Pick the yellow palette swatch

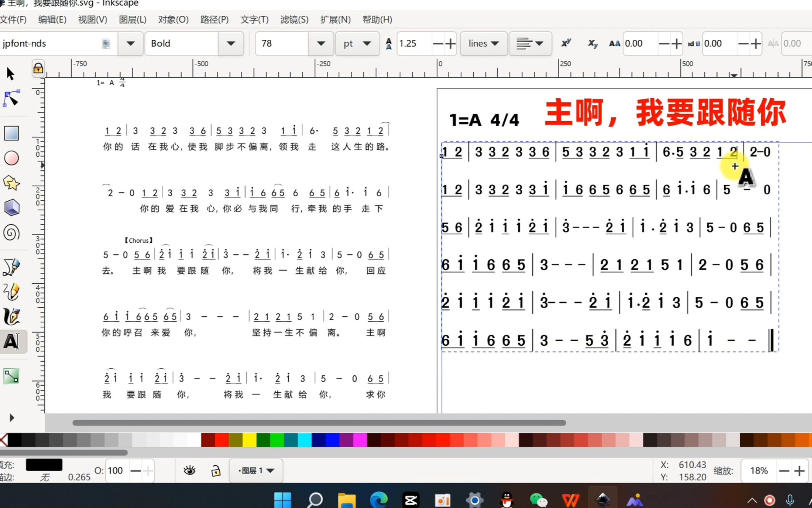(x=250, y=440)
